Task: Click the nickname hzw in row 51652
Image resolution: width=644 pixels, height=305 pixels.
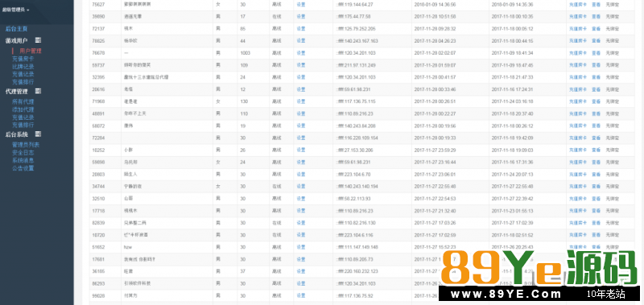Action: tap(127, 247)
